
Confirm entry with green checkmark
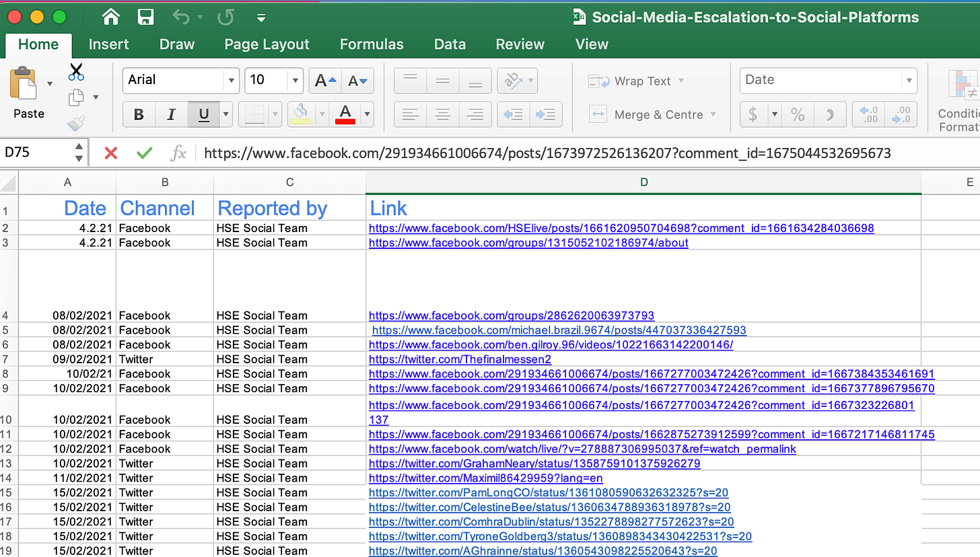144,153
